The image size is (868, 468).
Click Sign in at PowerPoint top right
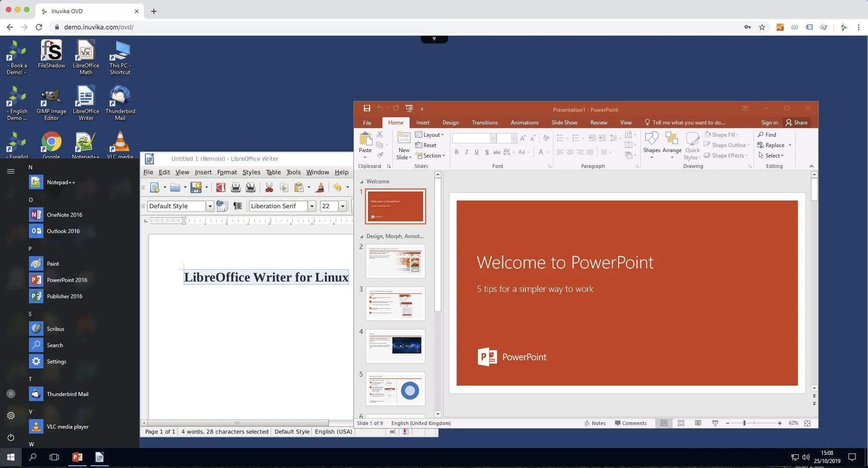pos(769,123)
